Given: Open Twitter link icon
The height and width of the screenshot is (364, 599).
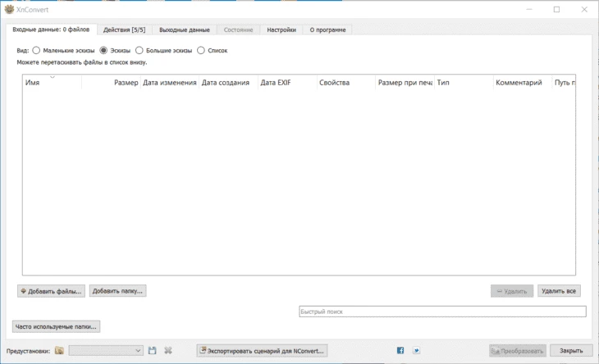Looking at the screenshot, I should pos(416,350).
